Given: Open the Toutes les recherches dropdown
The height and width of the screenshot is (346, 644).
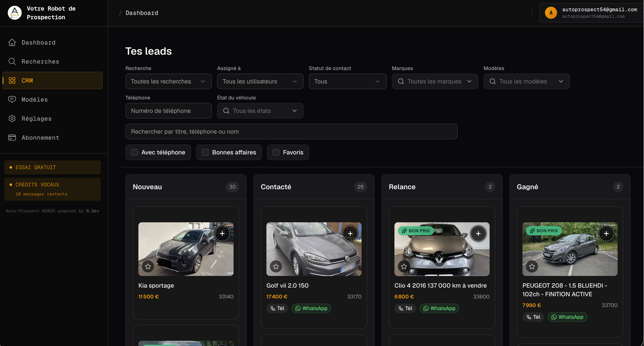Looking at the screenshot, I should pyautogui.click(x=168, y=81).
